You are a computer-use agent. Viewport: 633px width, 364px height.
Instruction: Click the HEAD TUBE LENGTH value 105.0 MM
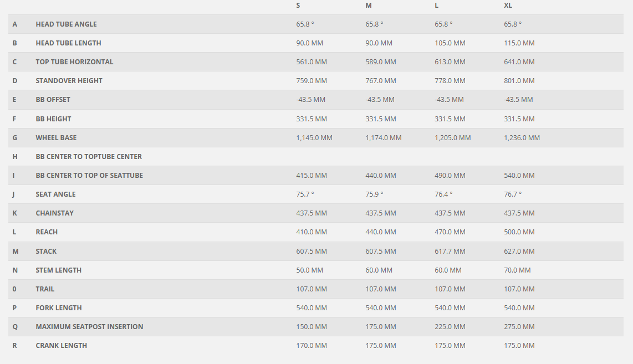click(x=450, y=43)
